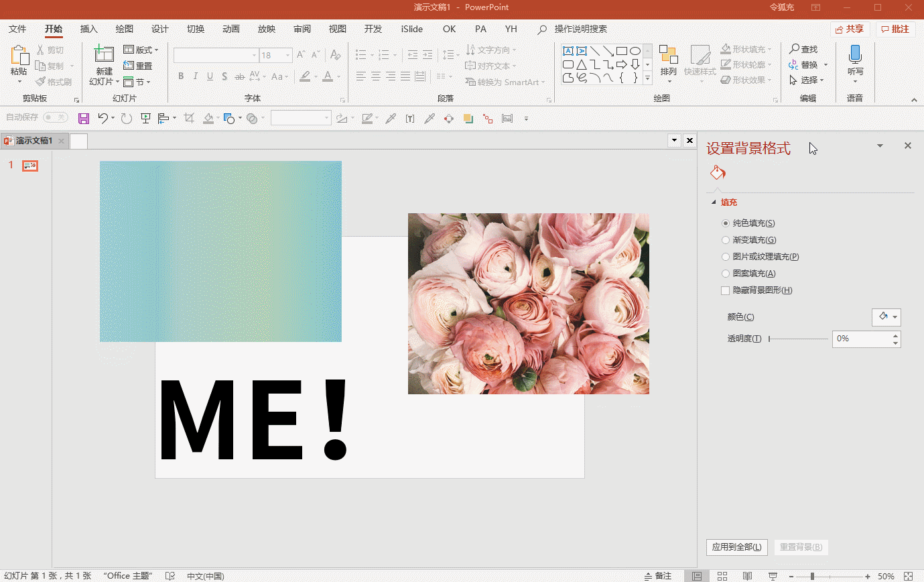Click the Apply to All button
This screenshot has width=924, height=582.
coord(736,547)
